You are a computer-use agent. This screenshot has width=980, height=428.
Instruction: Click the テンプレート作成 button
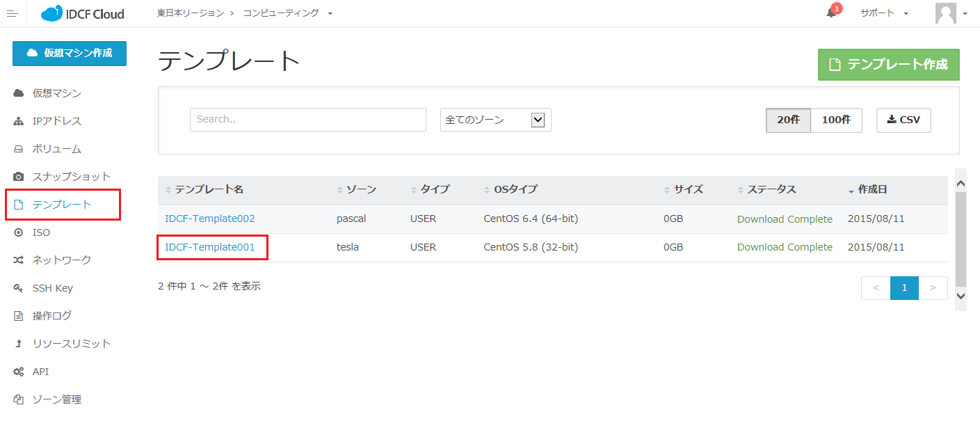point(888,65)
